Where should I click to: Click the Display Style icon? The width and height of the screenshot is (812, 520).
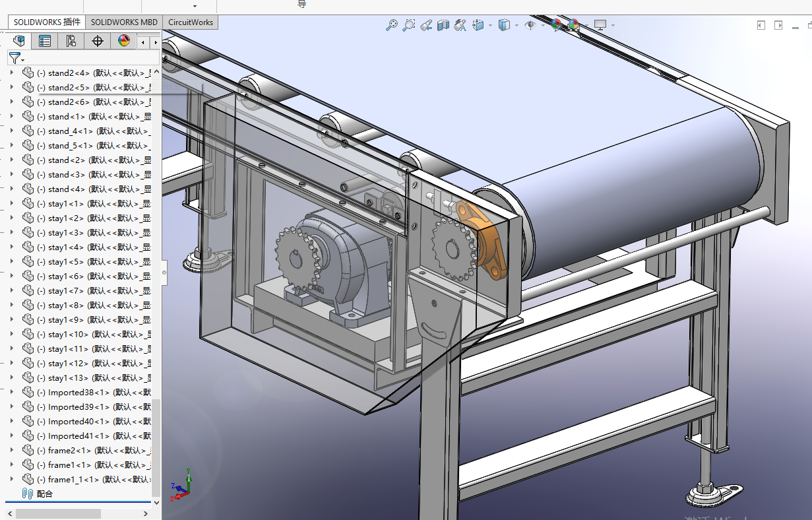(504, 25)
